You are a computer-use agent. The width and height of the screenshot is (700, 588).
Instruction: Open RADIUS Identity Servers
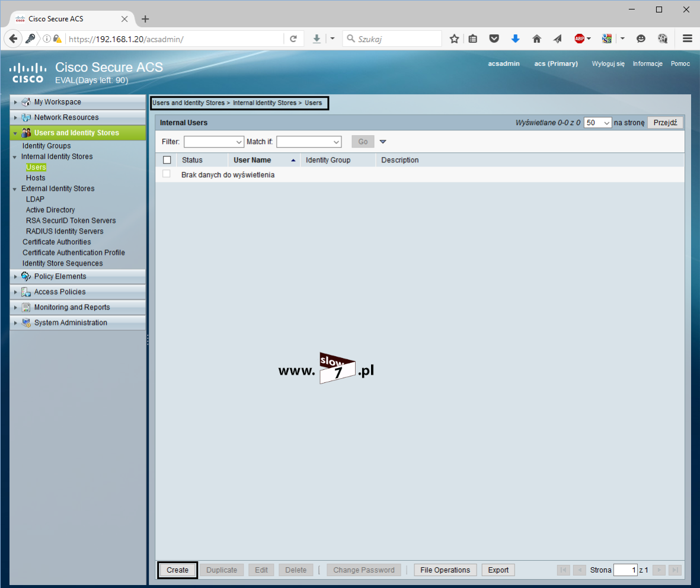65,231
